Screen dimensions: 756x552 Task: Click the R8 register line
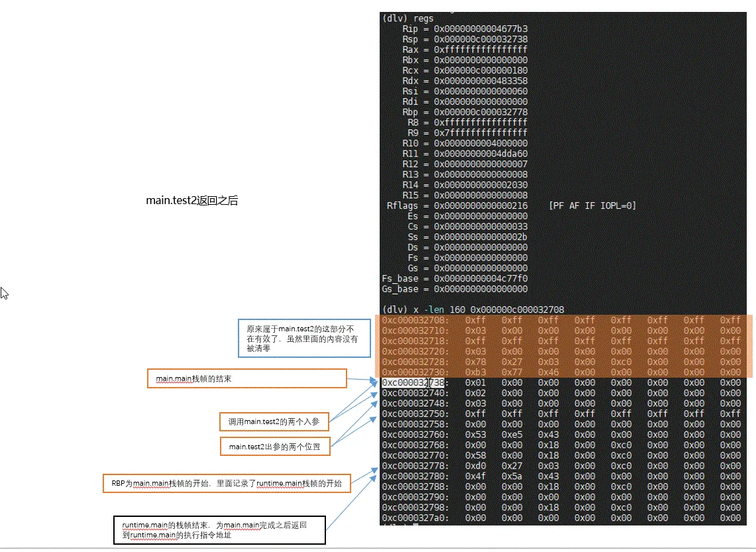pyautogui.click(x=467, y=123)
